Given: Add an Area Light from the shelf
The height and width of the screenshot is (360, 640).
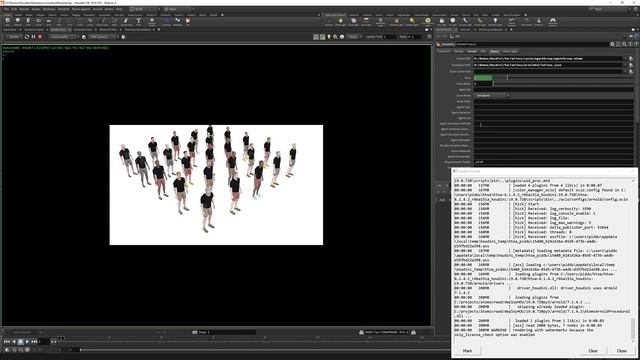Looking at the screenshot, I should tap(366, 21).
